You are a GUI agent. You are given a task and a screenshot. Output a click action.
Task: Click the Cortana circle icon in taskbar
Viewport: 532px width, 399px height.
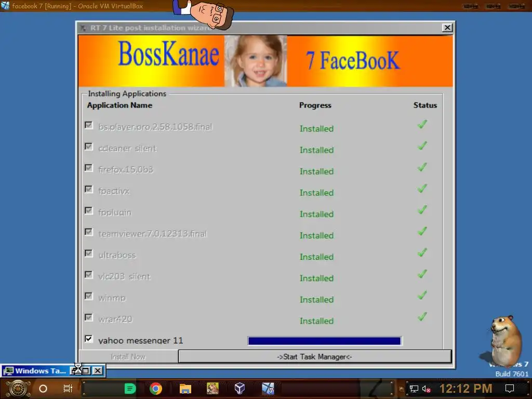43,389
